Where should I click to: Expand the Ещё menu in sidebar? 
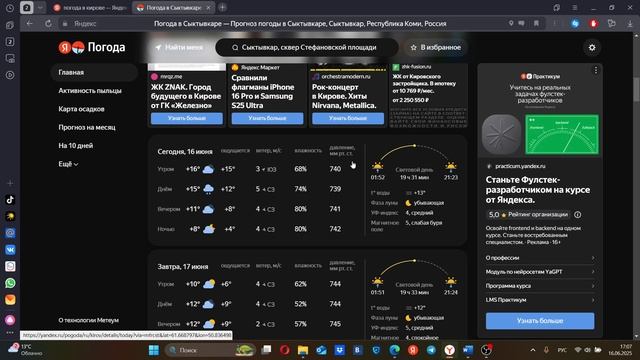(x=68, y=164)
